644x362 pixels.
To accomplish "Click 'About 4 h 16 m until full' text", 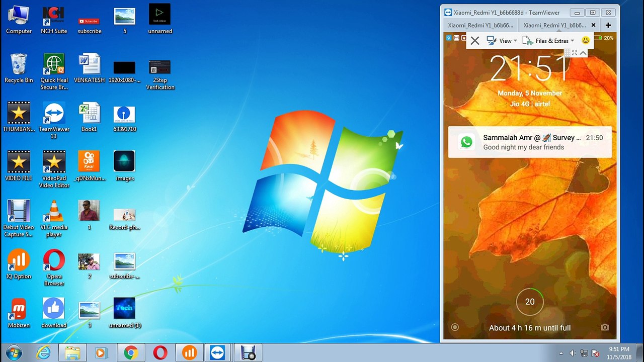I will coord(530,328).
